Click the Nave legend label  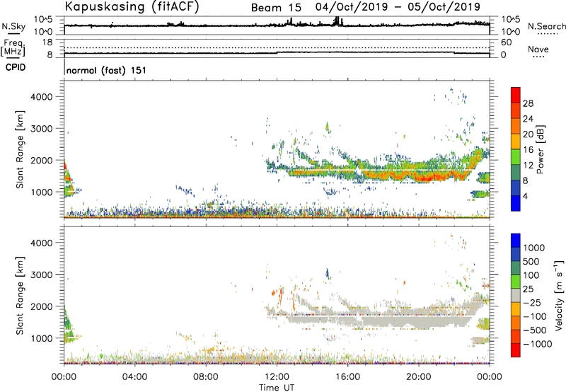pyautogui.click(x=538, y=50)
